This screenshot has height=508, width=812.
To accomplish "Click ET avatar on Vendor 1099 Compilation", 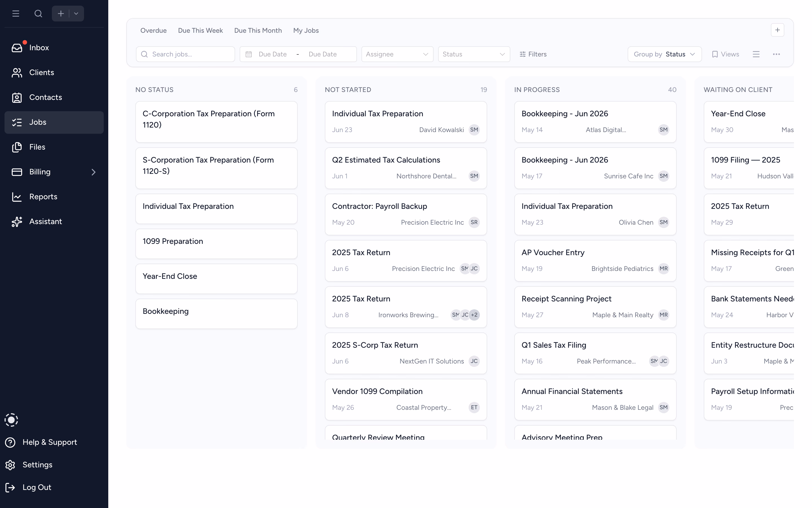I will point(474,408).
